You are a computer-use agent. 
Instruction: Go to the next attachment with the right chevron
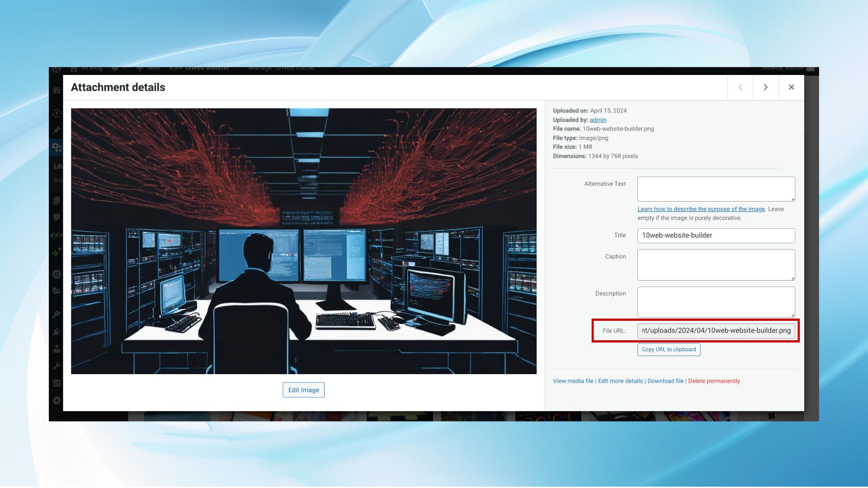[x=765, y=87]
